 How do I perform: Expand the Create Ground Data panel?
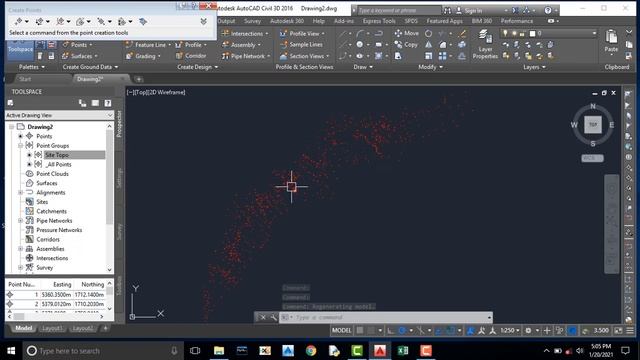point(90,67)
